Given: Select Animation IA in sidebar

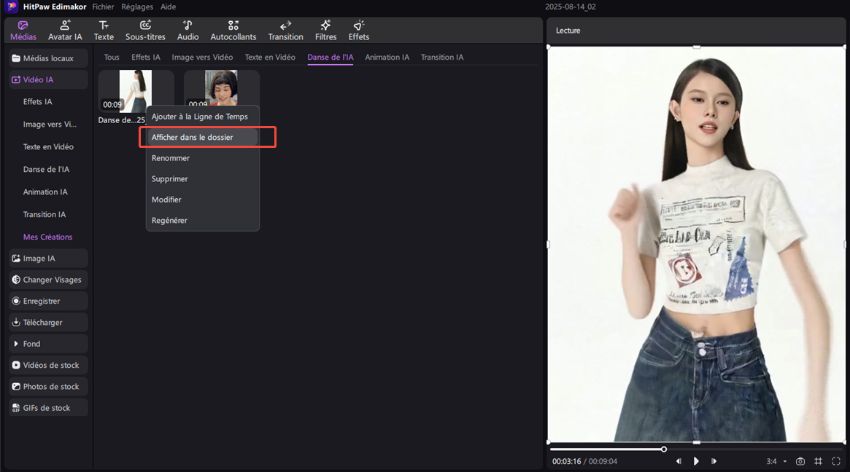Looking at the screenshot, I should [45, 192].
